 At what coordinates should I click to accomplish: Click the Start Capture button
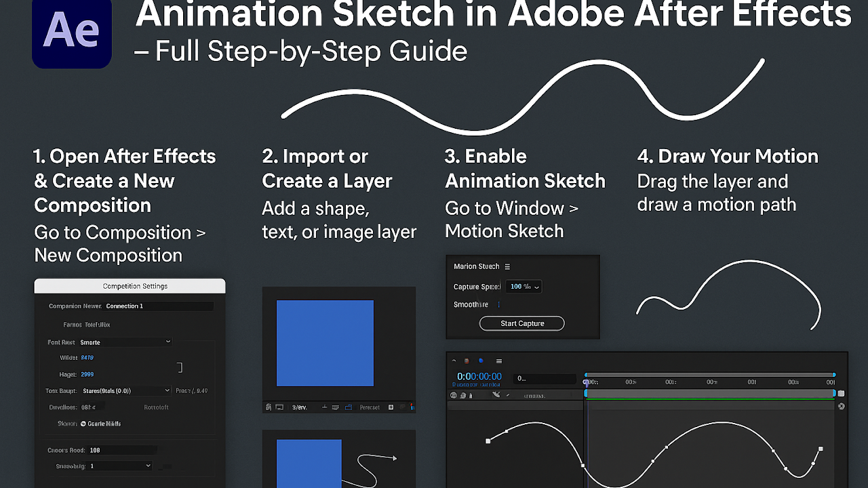(x=522, y=323)
